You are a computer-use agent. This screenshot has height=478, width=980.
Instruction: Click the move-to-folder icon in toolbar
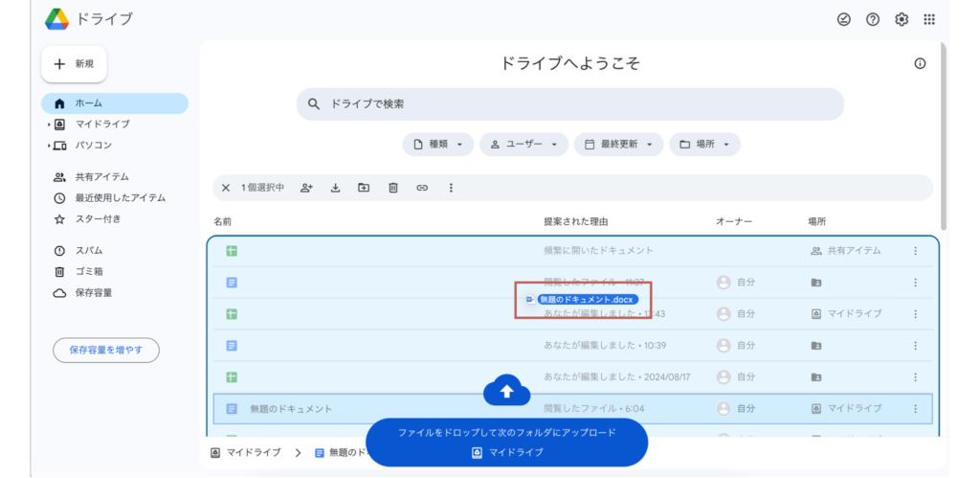364,188
